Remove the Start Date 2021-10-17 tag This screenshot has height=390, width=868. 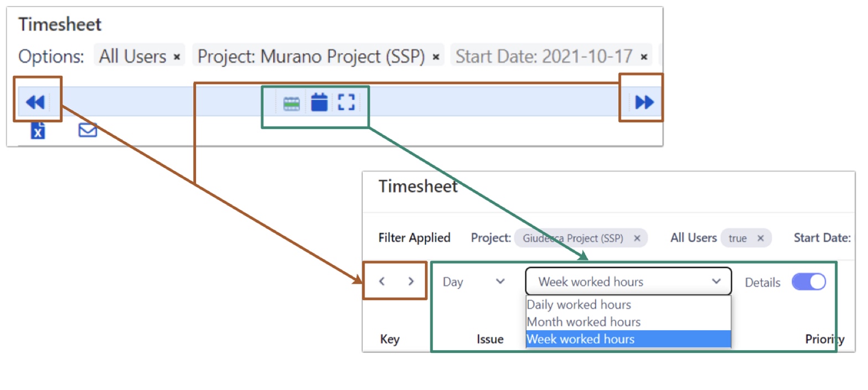[644, 57]
